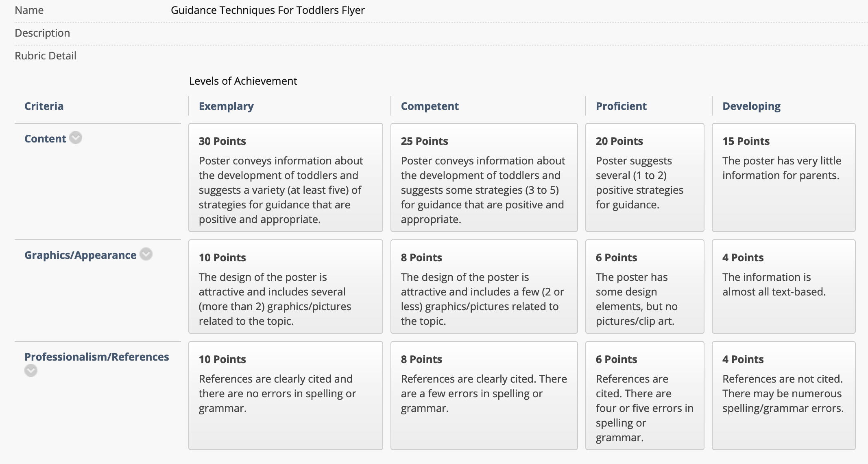Select 10 Points references clearly cited cell
Viewport: 868px width, 464px height.
tap(286, 396)
